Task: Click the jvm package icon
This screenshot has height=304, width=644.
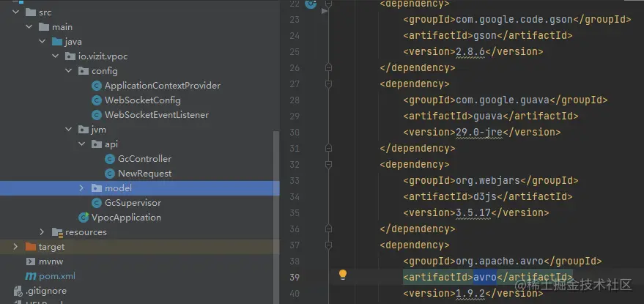Action: [84, 130]
